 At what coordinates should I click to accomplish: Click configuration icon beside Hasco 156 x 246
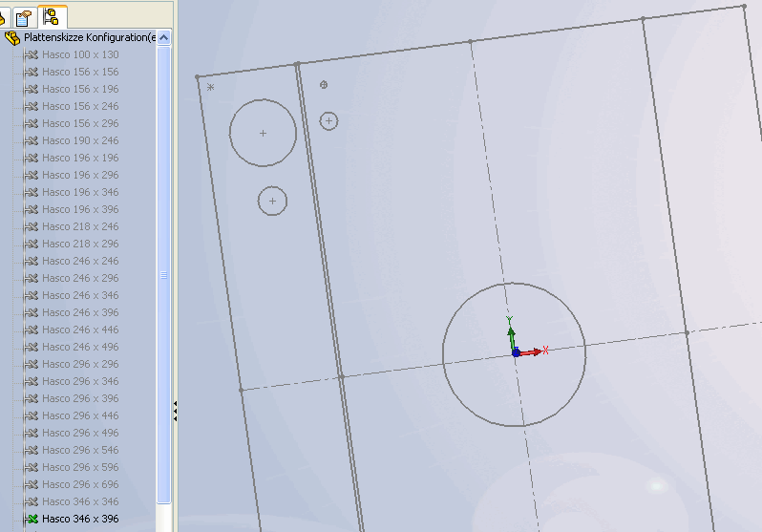(32, 106)
